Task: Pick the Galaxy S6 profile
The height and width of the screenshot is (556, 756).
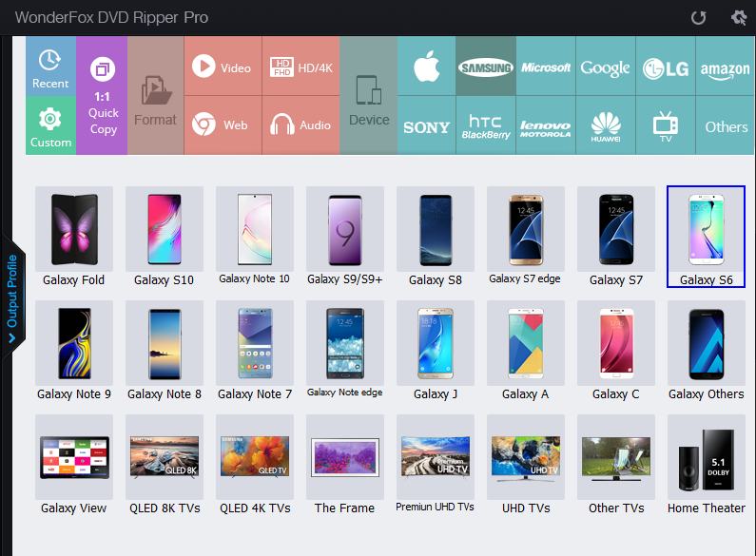Action: 706,237
